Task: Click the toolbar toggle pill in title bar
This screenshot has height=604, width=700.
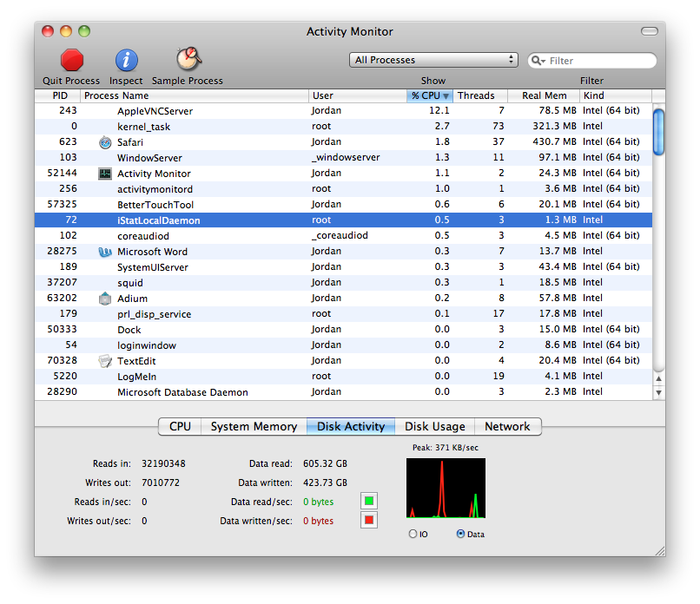Action: tap(649, 31)
